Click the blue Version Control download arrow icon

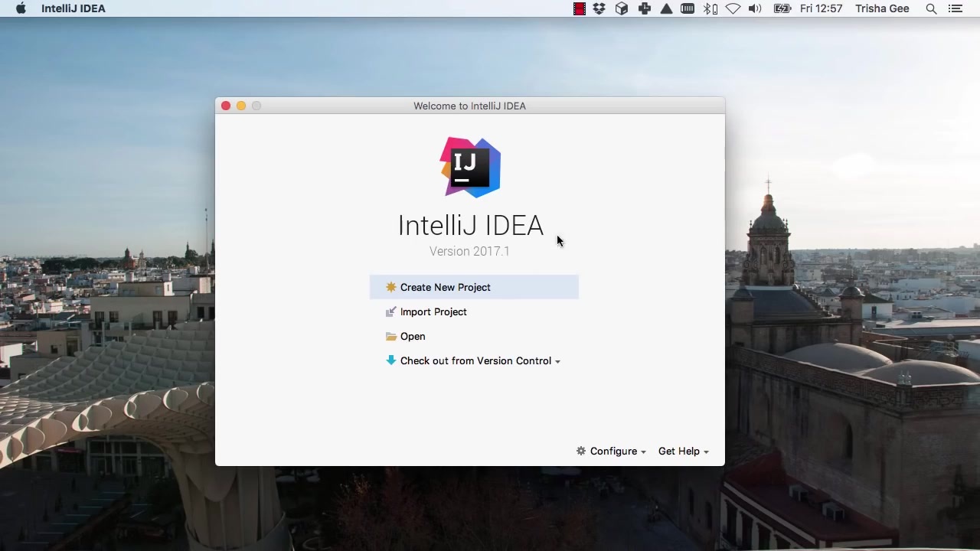point(391,360)
